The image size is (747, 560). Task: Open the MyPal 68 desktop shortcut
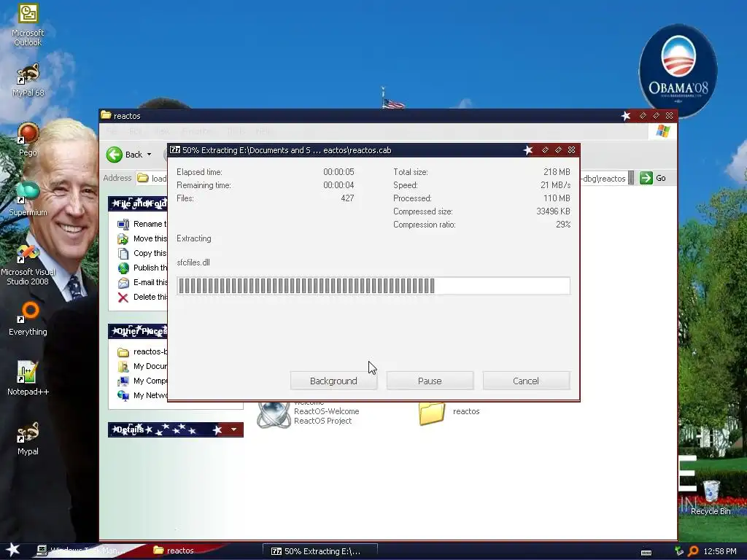click(x=28, y=80)
